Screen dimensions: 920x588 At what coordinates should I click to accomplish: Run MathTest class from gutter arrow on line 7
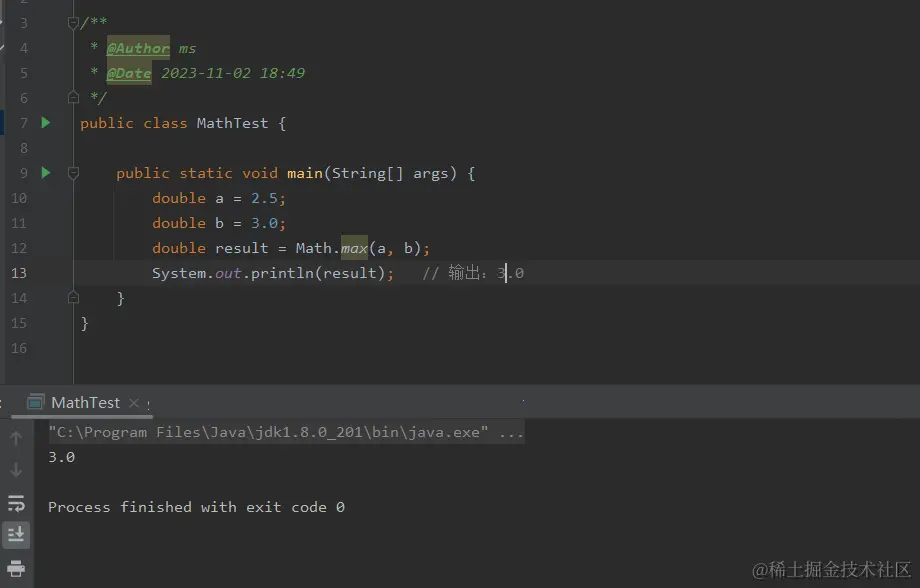46,123
